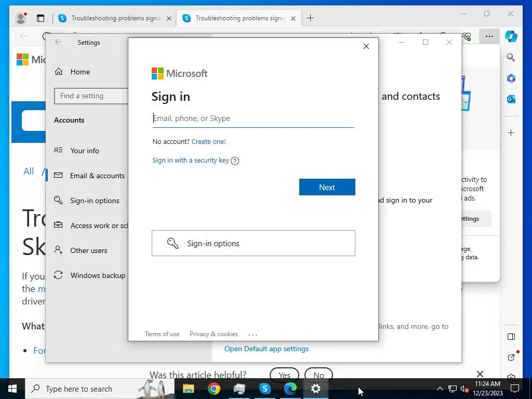Open Copilot icon in Edge sidebar
Viewport: 532px width, 399px height.
511,36
